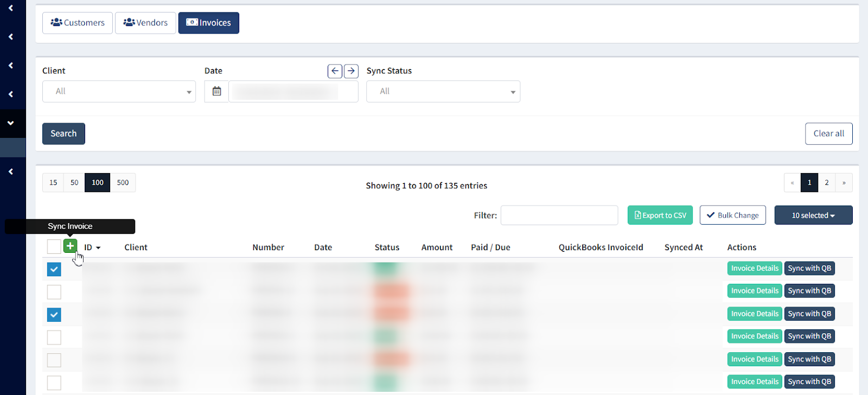Uncheck the first invoice row checkbox
Image resolution: width=868 pixels, height=395 pixels.
click(54, 269)
